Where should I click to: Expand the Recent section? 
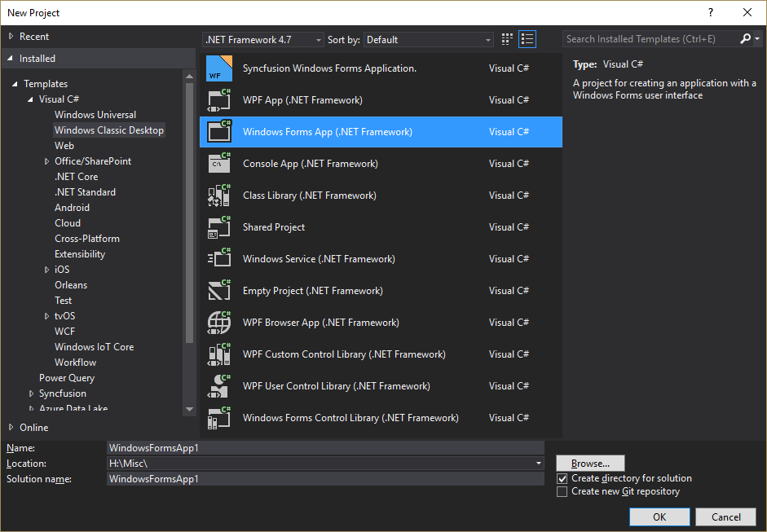coord(11,36)
